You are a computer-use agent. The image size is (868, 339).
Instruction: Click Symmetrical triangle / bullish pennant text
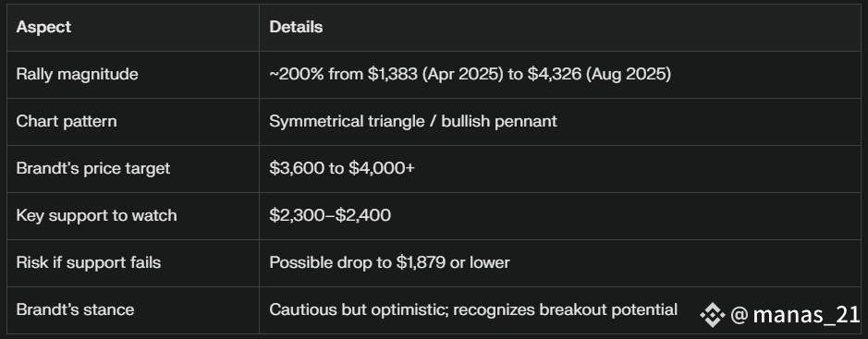(x=413, y=121)
